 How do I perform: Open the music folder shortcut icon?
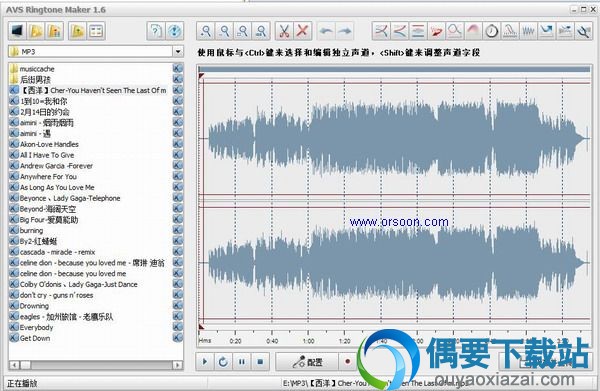pos(36,31)
